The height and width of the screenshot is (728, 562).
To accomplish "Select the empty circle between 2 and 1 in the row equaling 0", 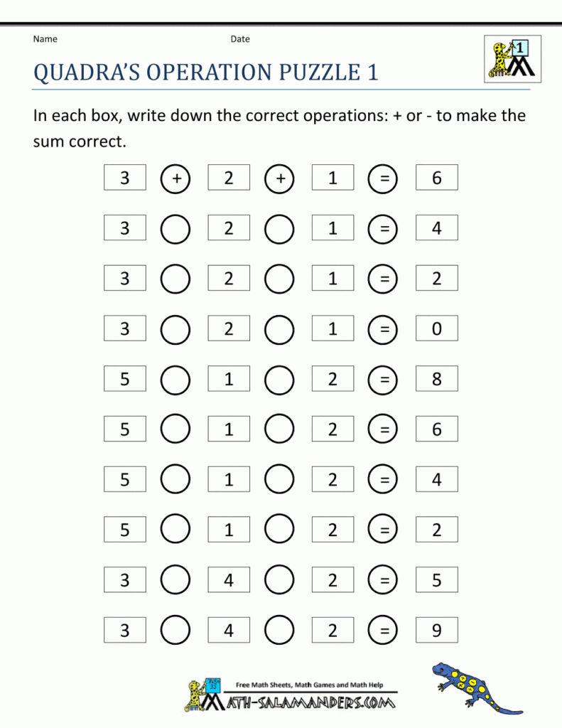I will pos(280,328).
